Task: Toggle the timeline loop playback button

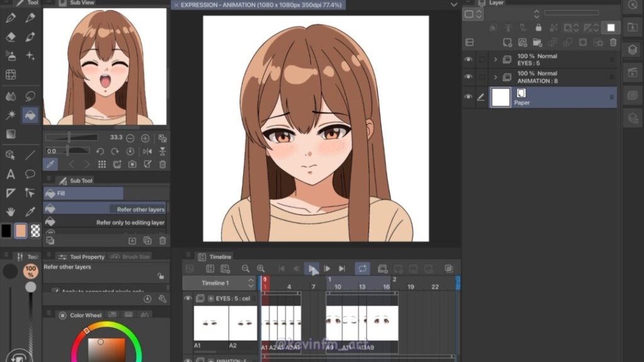Action: coord(362,269)
